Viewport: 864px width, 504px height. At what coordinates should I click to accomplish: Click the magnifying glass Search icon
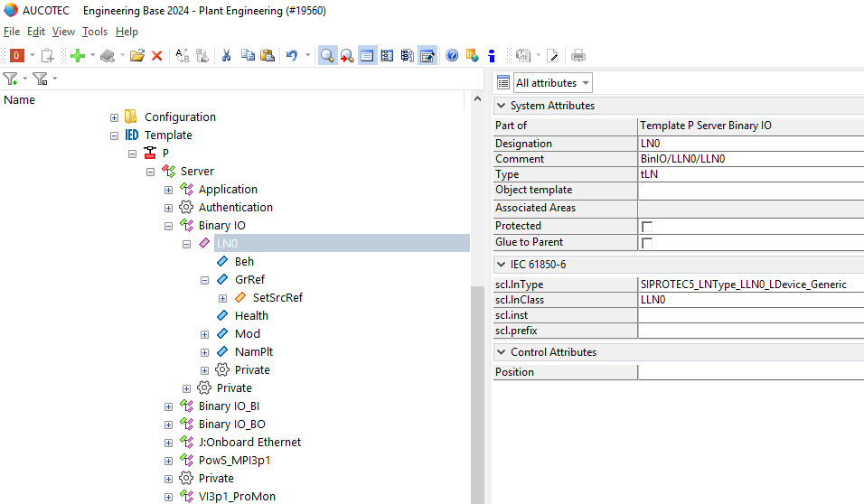327,56
